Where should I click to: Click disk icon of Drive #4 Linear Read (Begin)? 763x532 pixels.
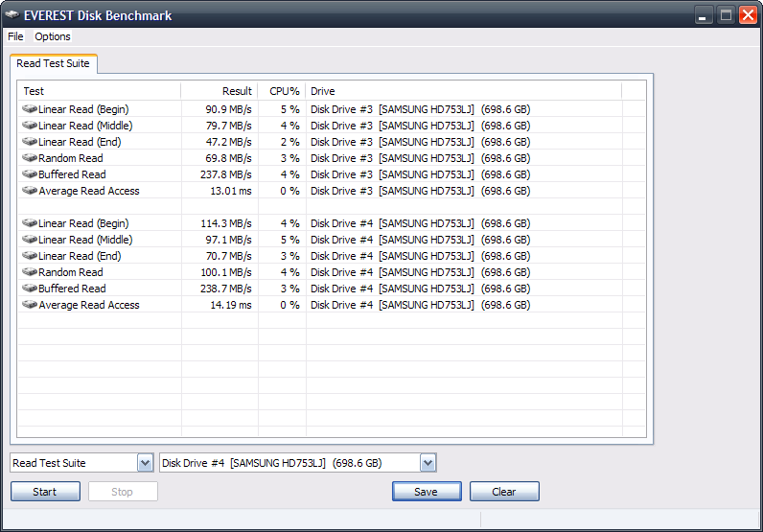click(x=30, y=223)
